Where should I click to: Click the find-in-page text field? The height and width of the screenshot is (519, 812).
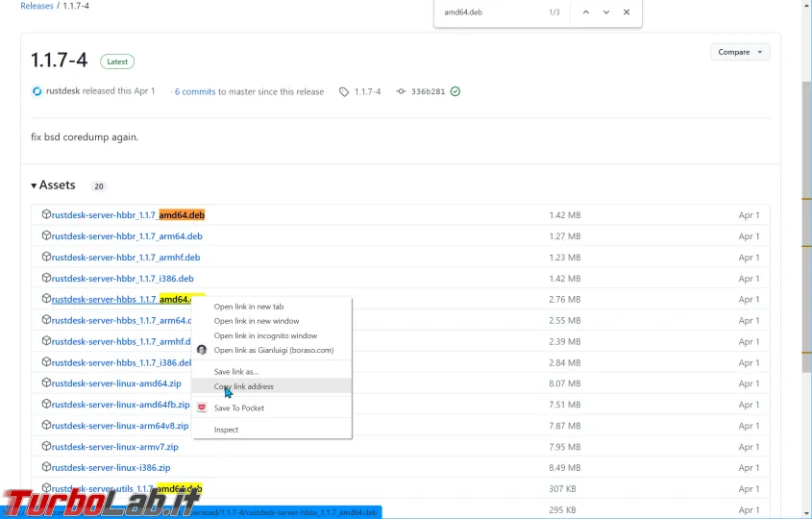point(490,12)
